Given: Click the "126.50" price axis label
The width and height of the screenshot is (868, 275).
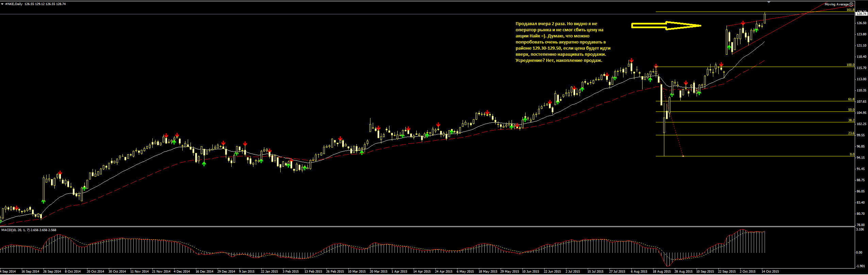Looking at the screenshot, I should click(x=862, y=23).
